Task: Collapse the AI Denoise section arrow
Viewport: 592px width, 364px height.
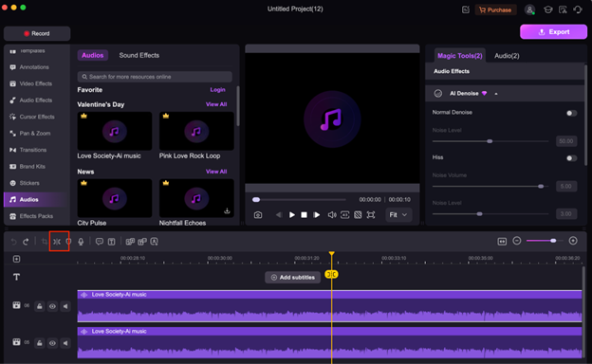Action: pos(496,94)
